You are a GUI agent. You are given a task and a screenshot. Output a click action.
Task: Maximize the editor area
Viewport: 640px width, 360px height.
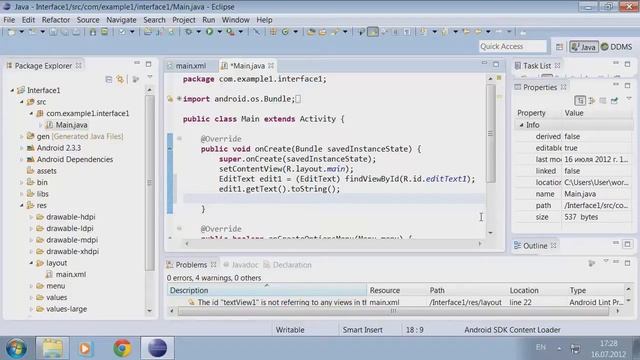click(x=496, y=64)
